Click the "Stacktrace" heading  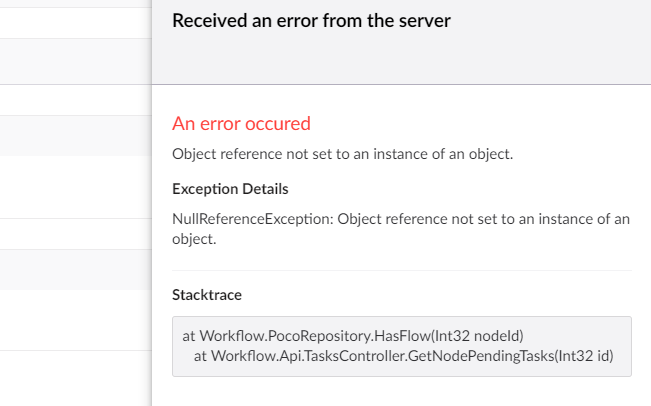coord(207,295)
